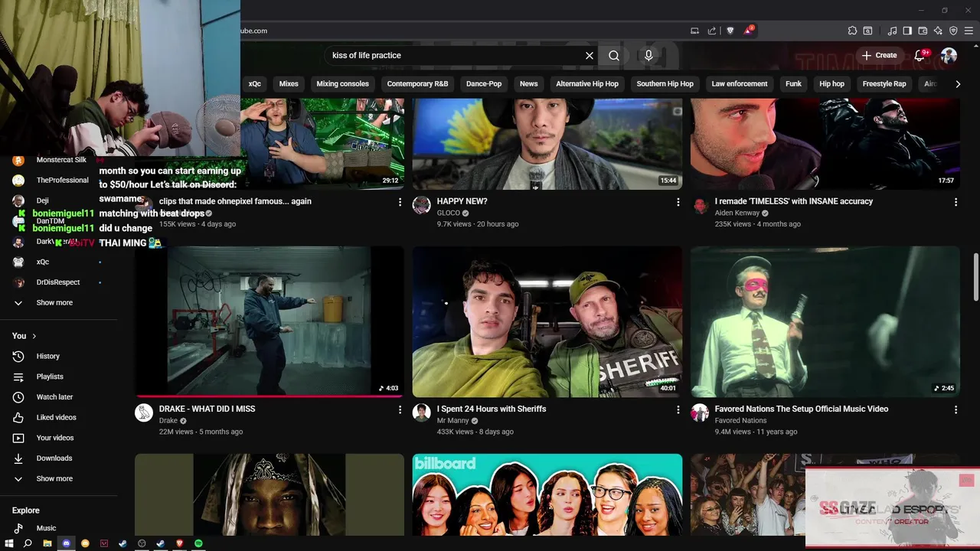
Task: Open DrDisRespect subscription in sidebar
Action: (x=59, y=282)
